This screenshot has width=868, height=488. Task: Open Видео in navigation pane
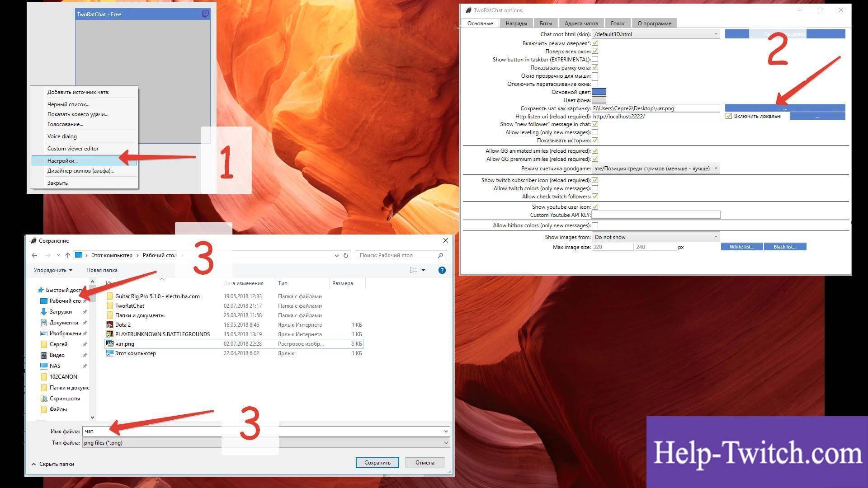pyautogui.click(x=57, y=355)
